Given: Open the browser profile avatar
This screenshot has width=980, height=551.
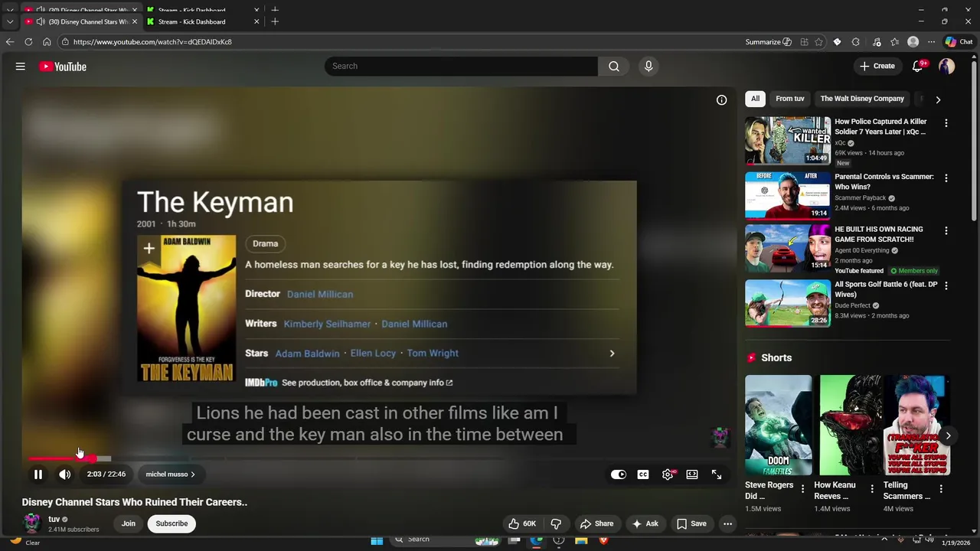Looking at the screenshot, I should click(913, 42).
